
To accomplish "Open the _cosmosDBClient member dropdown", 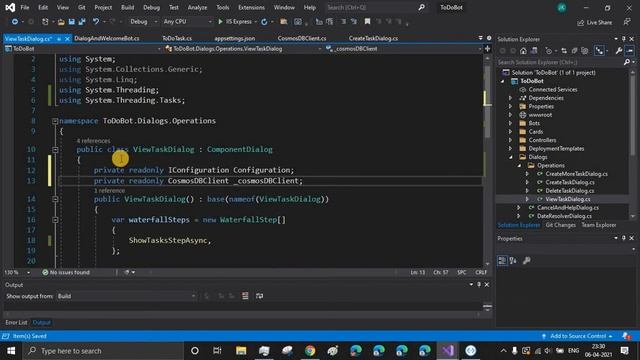I will pos(404,49).
